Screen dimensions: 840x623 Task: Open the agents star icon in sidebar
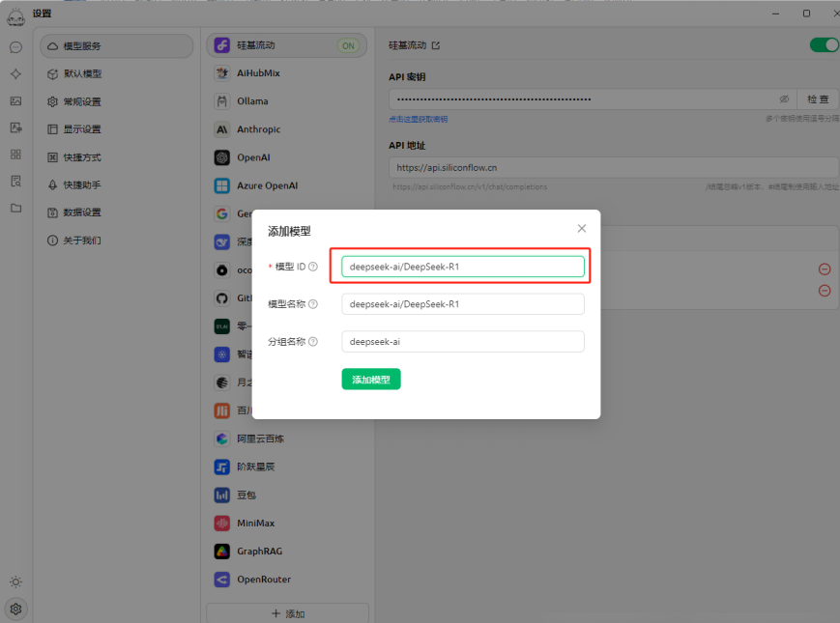coord(16,73)
